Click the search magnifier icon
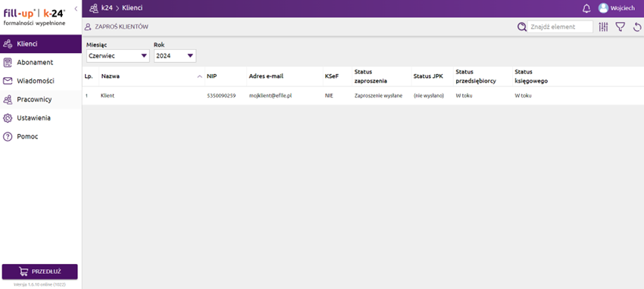Screen dimensions: 644x289 click(521, 27)
